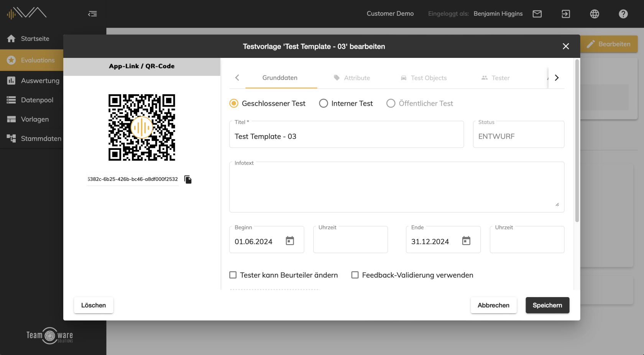Click the dialog vertical scrollbar
The width and height of the screenshot is (644, 355).
tap(577, 141)
